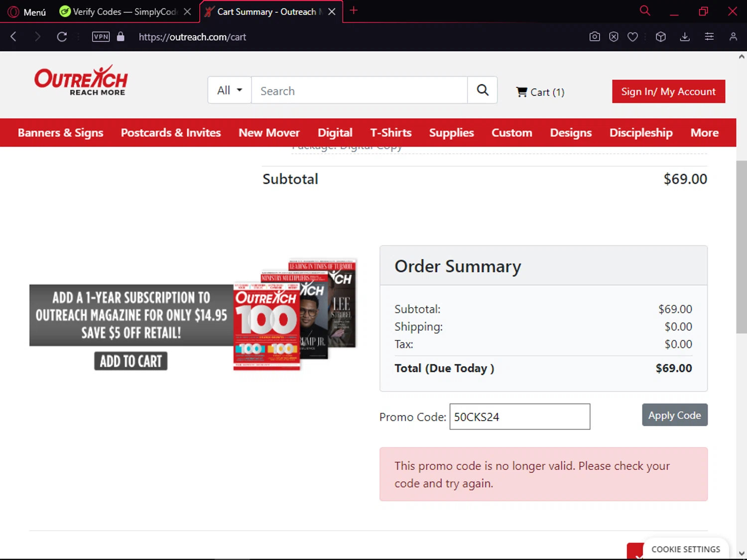Reload the cart page
Viewport: 747px width, 560px height.
click(62, 37)
